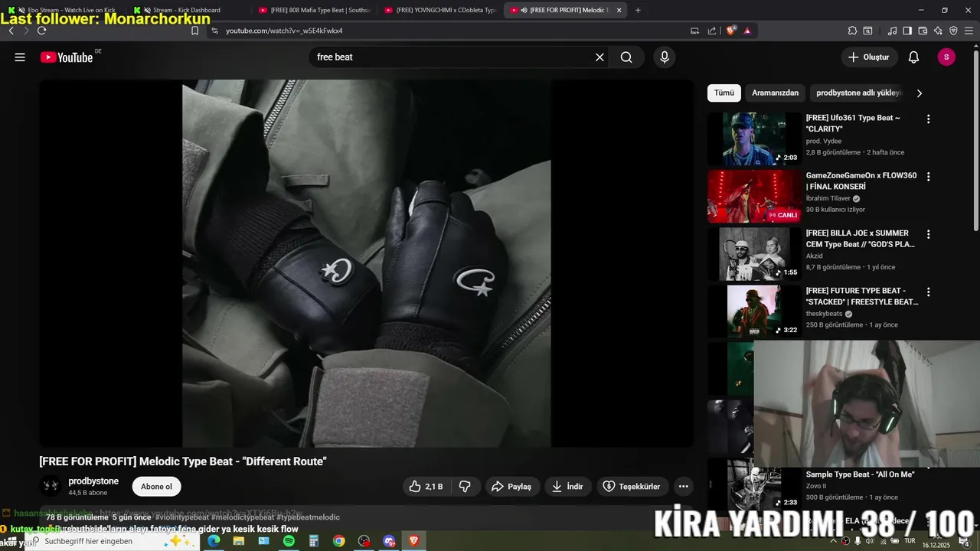Select the prodbystone adlı yükleyici chip
Image resolution: width=980 pixels, height=551 pixels.
(859, 93)
